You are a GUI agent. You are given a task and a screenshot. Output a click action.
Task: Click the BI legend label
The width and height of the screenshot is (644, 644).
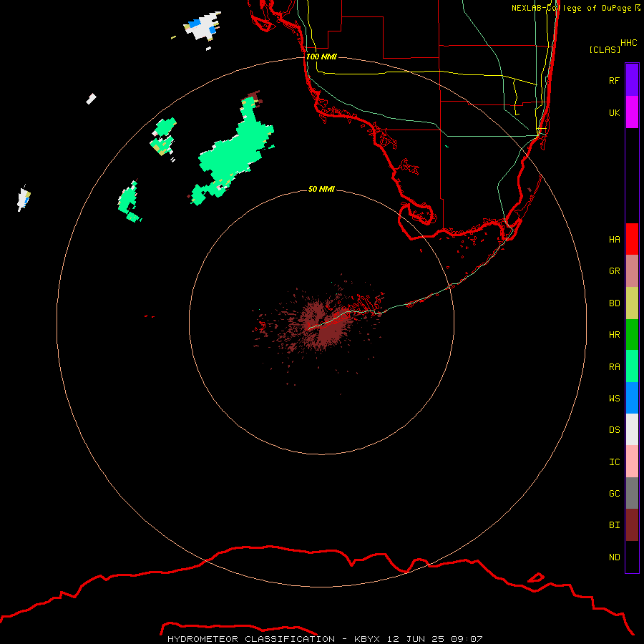click(614, 525)
